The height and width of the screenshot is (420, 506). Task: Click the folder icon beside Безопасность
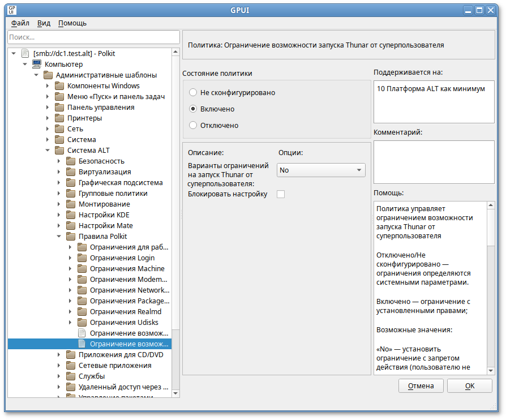(70, 161)
